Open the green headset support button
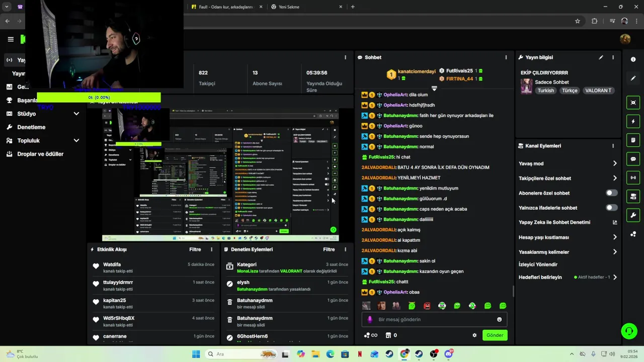 point(629,331)
